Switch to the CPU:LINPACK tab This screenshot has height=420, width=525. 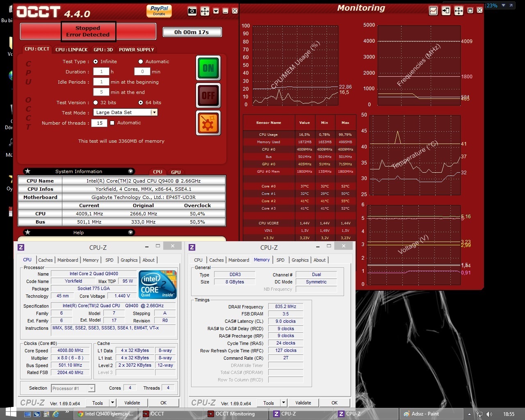pyautogui.click(x=71, y=50)
